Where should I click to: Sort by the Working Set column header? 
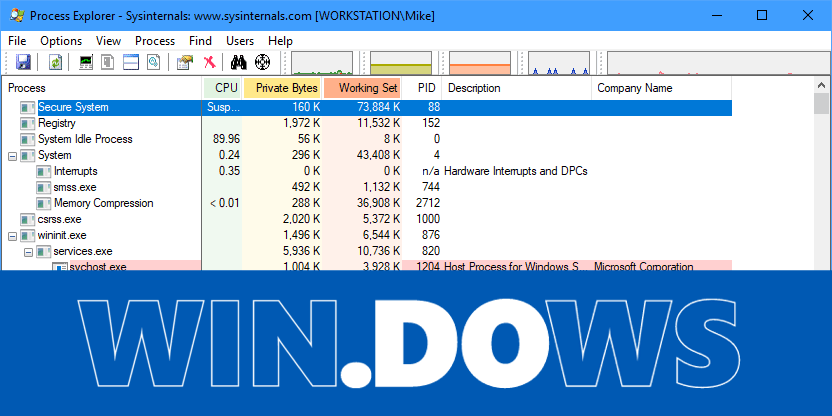point(362,88)
